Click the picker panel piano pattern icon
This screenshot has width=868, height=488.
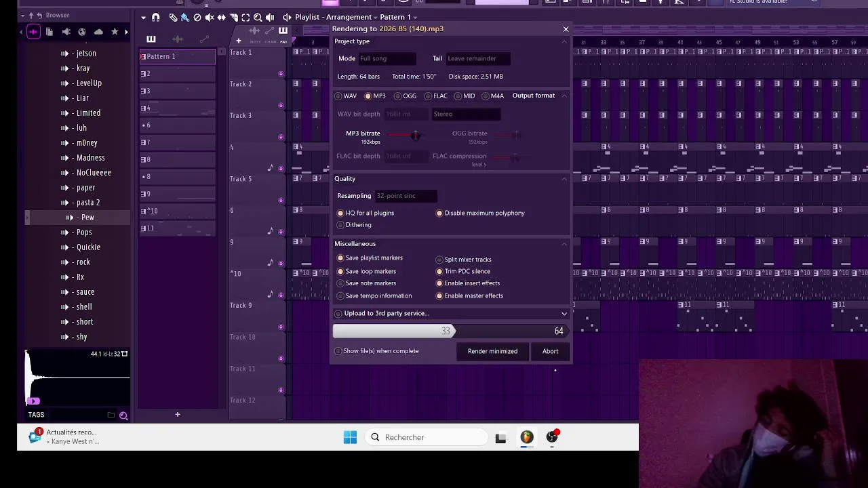(151, 39)
